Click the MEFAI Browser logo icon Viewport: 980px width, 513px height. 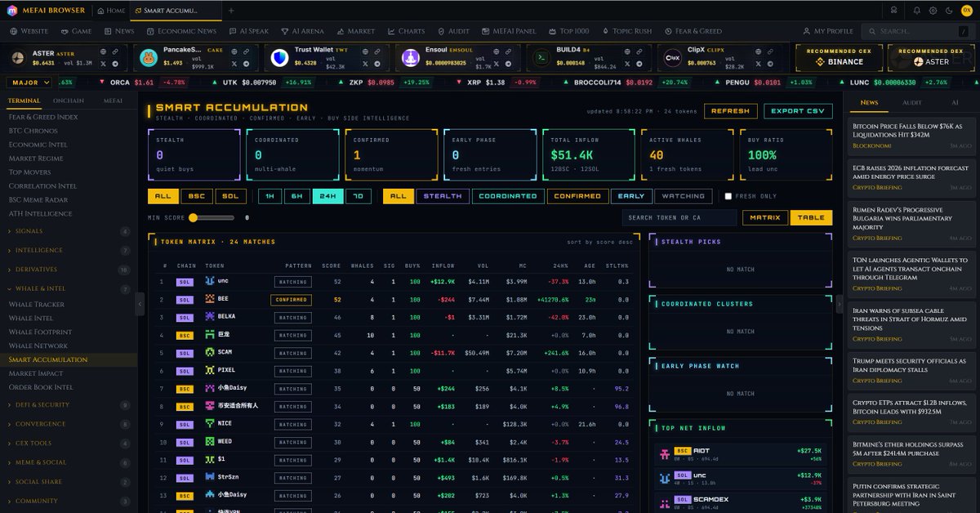pos(12,11)
